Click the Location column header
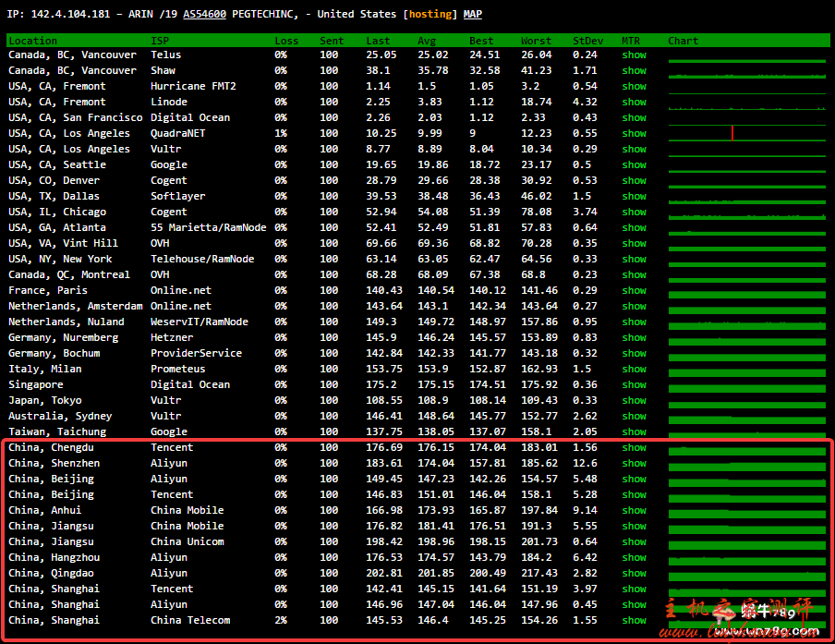Screen dimensions: 835x644 (32, 41)
